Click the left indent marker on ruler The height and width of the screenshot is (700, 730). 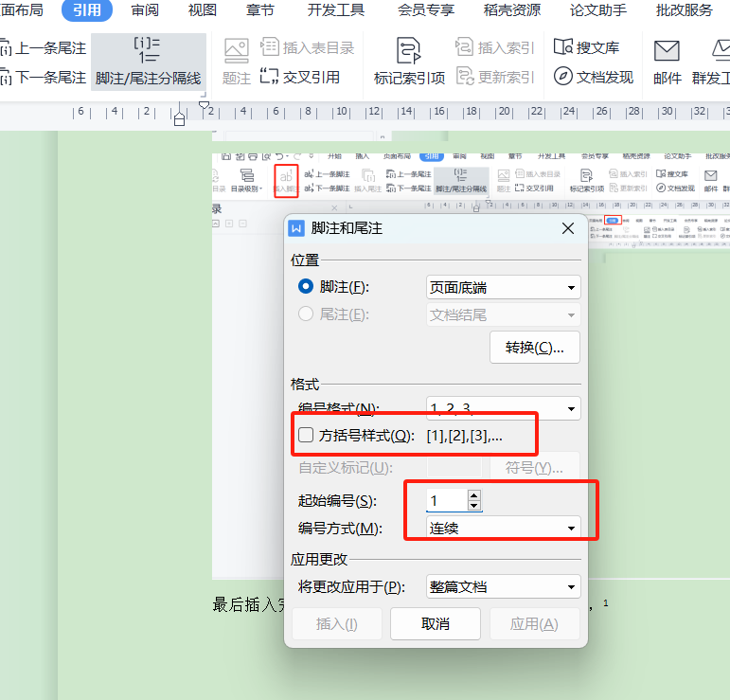click(x=179, y=120)
